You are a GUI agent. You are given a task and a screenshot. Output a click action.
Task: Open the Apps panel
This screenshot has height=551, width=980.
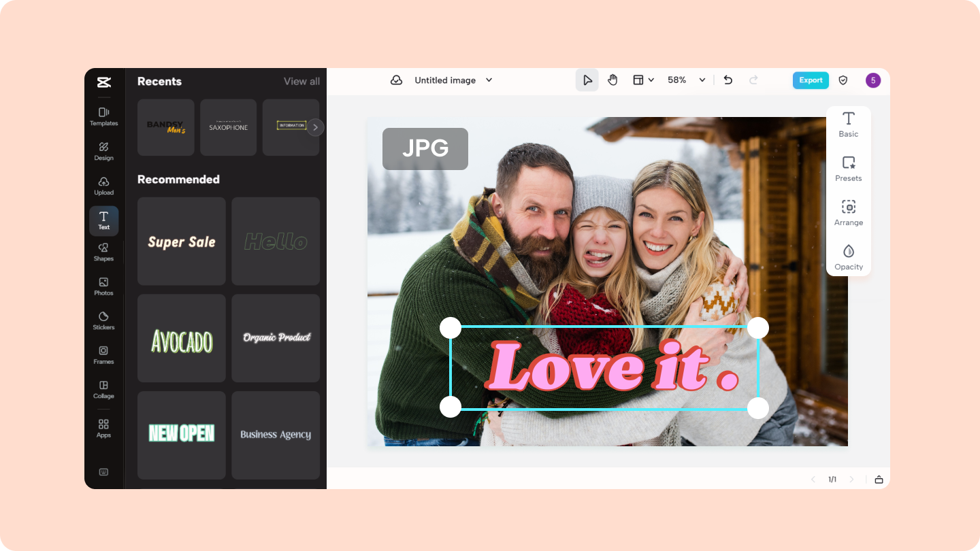tap(103, 429)
